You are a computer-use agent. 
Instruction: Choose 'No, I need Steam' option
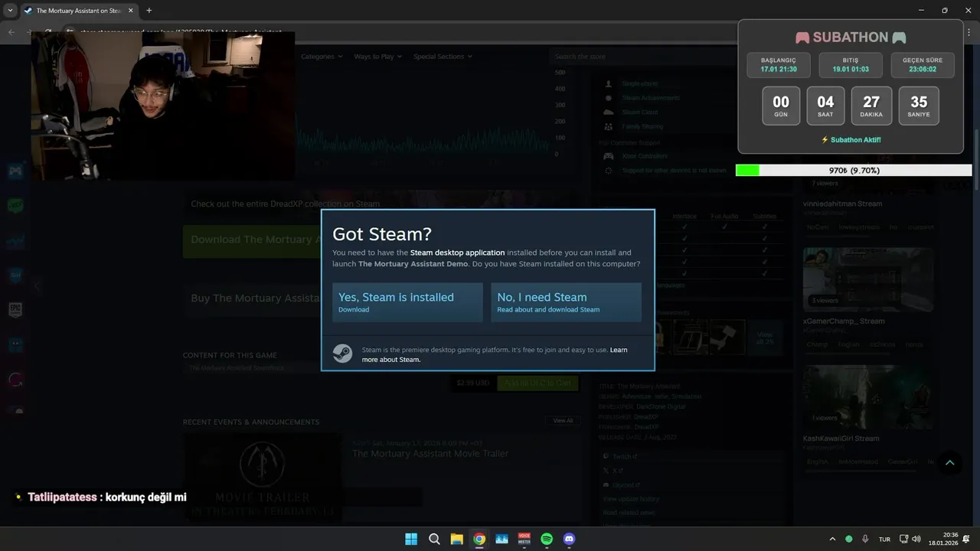tap(566, 302)
